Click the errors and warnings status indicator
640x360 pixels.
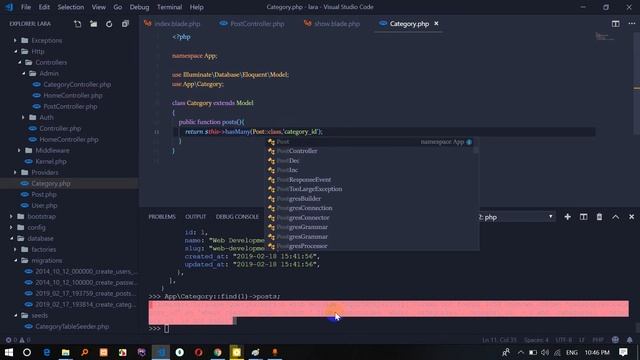coord(18,340)
